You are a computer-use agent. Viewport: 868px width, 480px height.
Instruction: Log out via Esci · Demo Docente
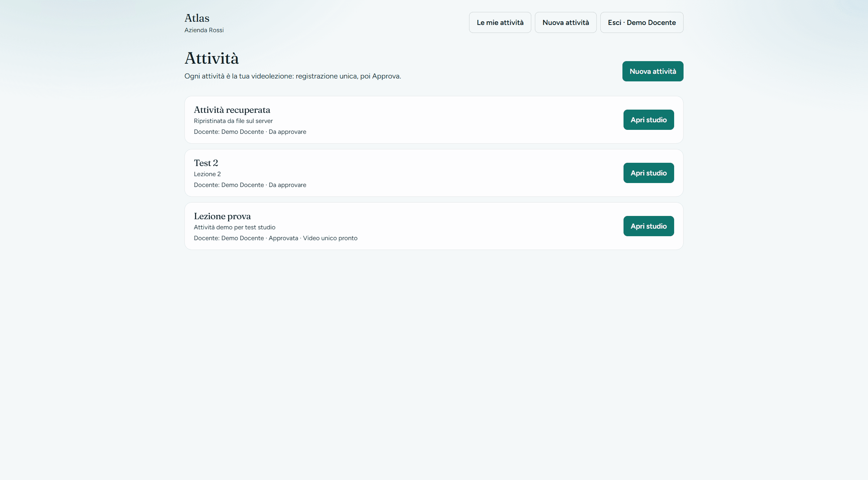pyautogui.click(x=642, y=22)
